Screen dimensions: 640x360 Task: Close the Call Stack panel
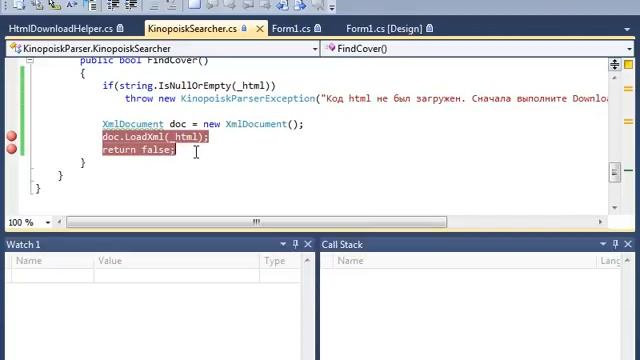pos(628,244)
